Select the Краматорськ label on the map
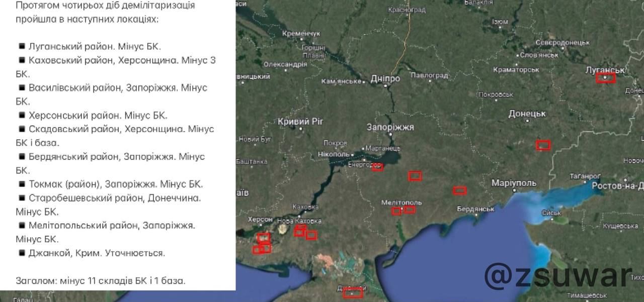Viewport: 644px width, 302px height. coord(516,69)
